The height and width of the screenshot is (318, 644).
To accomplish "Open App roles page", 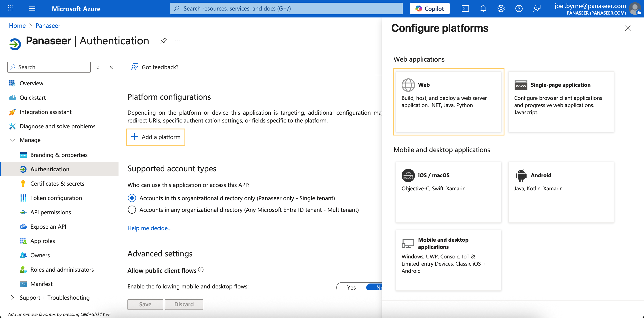I will pos(42,241).
